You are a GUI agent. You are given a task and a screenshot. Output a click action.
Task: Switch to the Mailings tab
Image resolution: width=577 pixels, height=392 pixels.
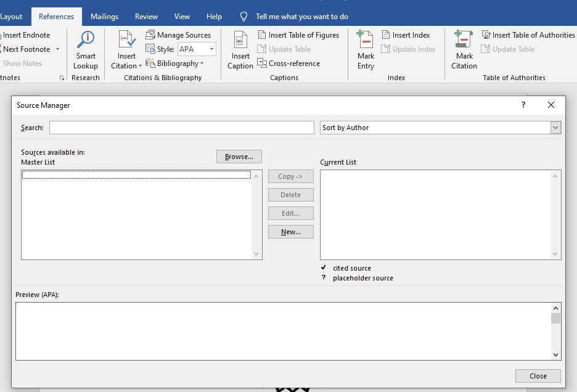[x=104, y=17]
